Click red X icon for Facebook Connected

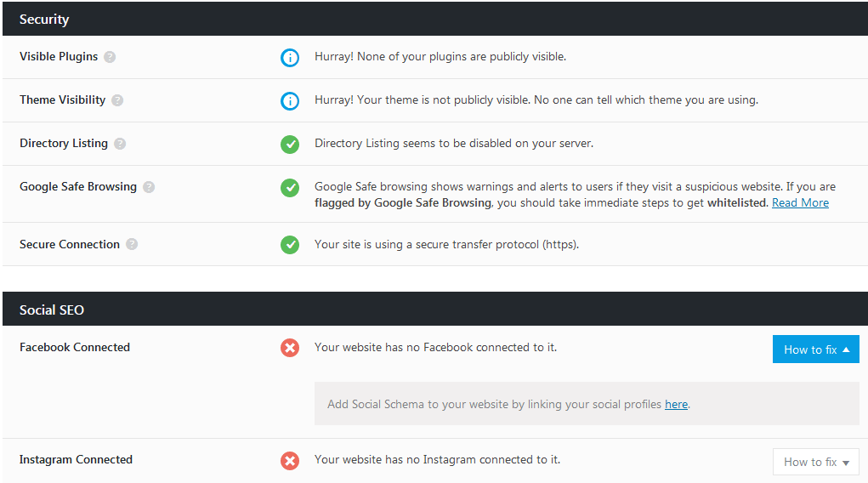pos(290,348)
